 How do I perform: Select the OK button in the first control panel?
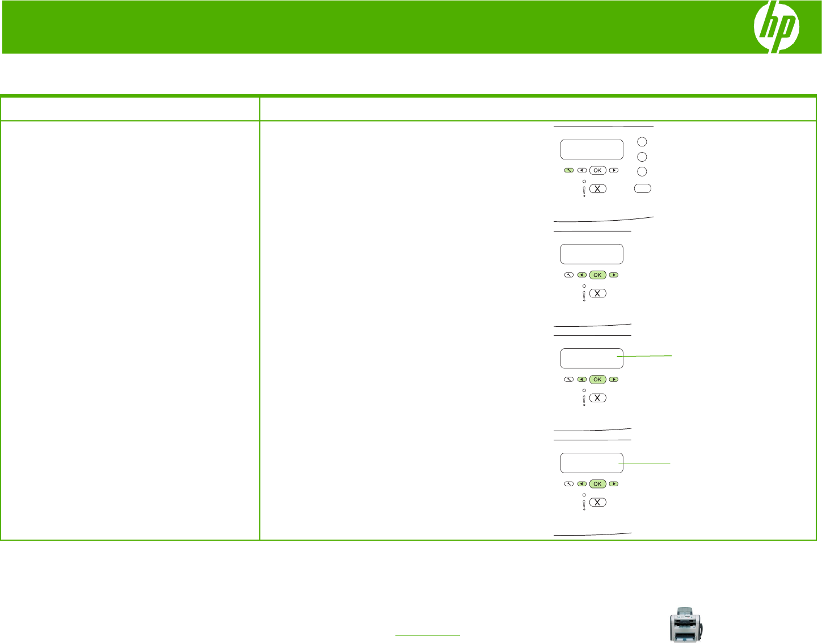[598, 170]
